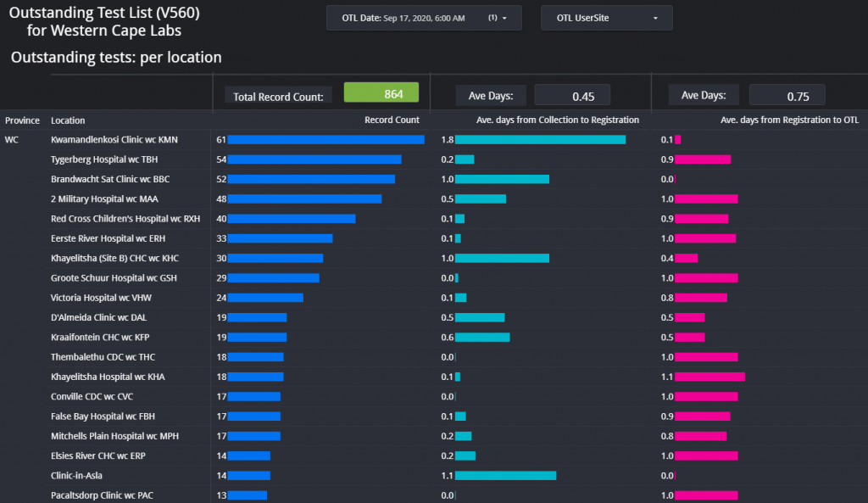Sort by the Record Count column header
This screenshot has width=868, height=503.
click(392, 120)
